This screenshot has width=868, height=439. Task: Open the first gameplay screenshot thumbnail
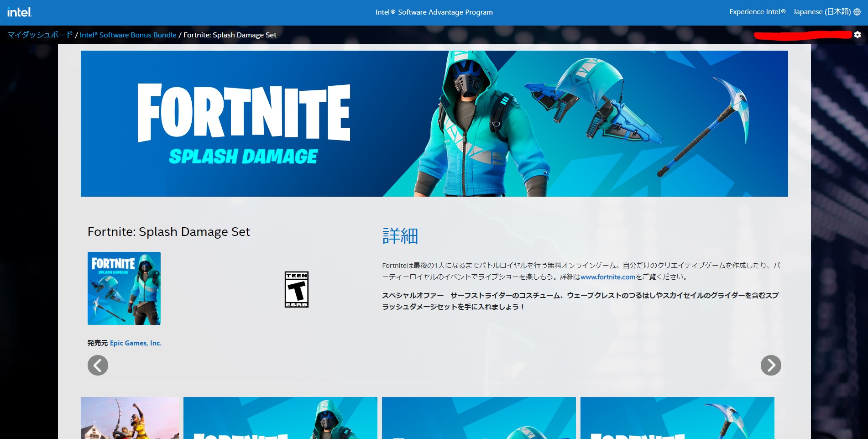click(x=130, y=418)
